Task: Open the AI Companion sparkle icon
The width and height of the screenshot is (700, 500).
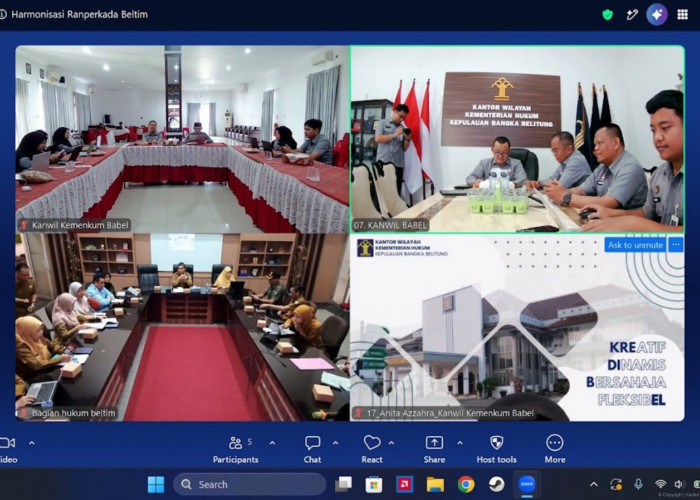Action: [x=657, y=15]
